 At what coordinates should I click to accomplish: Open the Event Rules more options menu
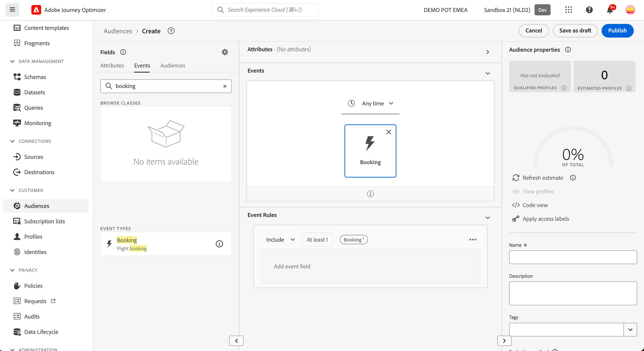coord(472,239)
